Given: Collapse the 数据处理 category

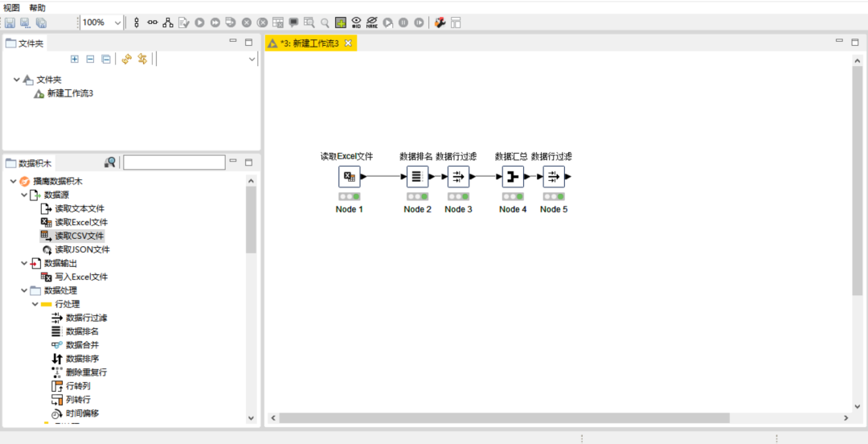Looking at the screenshot, I should 24,290.
